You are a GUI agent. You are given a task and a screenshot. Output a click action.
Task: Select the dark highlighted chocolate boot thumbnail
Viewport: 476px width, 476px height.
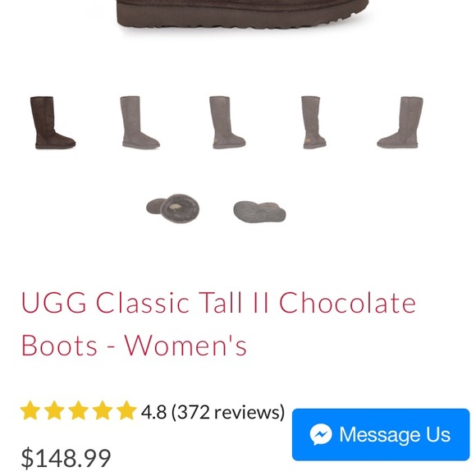[x=53, y=122]
